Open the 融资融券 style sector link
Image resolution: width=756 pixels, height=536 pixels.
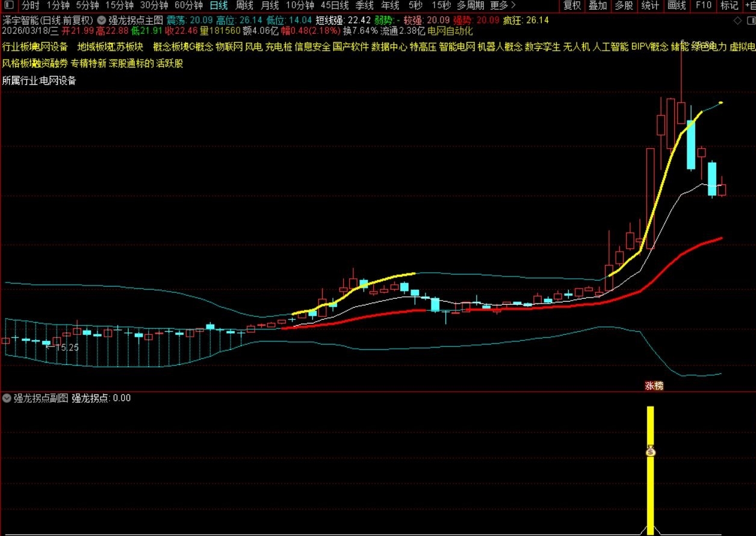click(x=50, y=63)
